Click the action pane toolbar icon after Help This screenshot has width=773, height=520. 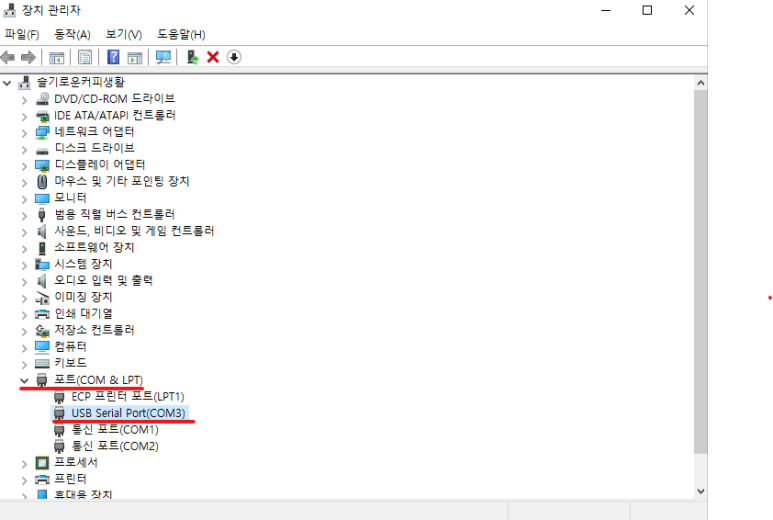tap(135, 57)
